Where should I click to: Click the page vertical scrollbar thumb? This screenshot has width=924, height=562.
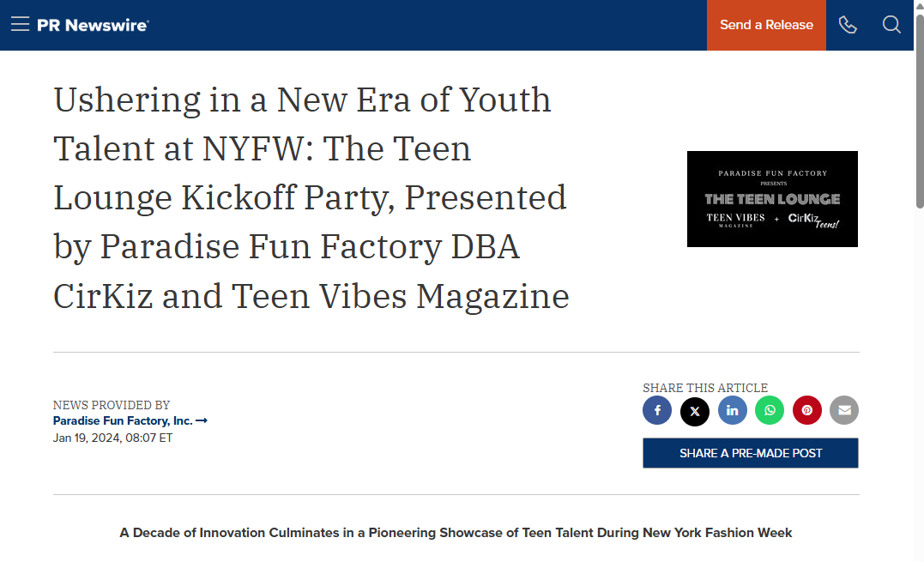(x=920, y=112)
